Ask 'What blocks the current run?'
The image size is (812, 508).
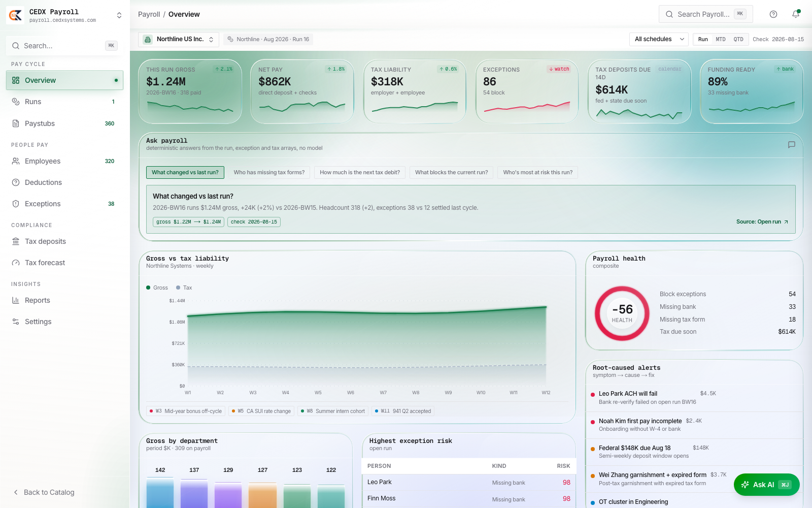451,172
